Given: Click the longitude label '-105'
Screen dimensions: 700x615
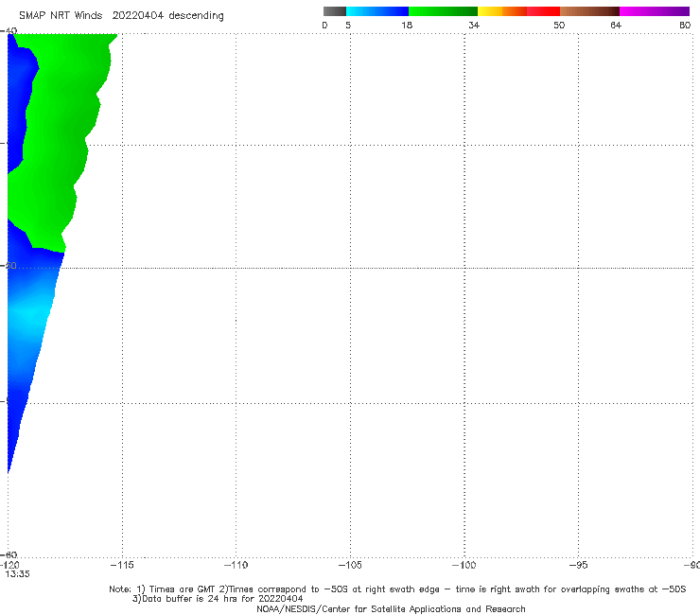Looking at the screenshot, I should (350, 565).
